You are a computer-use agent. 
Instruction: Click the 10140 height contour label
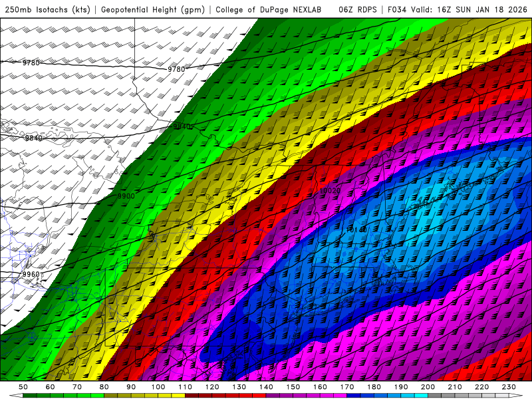356,230
